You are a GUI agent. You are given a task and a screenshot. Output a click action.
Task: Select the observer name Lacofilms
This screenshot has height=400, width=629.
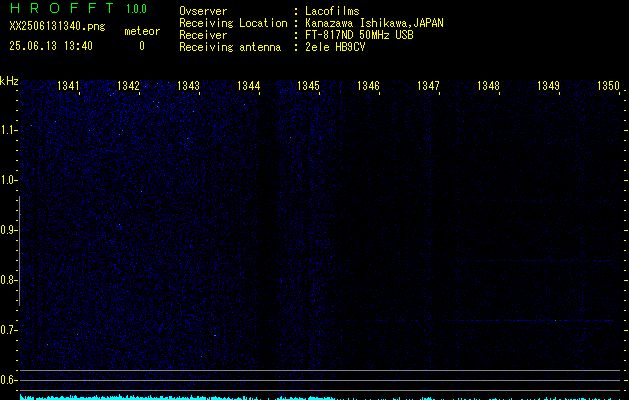[x=332, y=11]
